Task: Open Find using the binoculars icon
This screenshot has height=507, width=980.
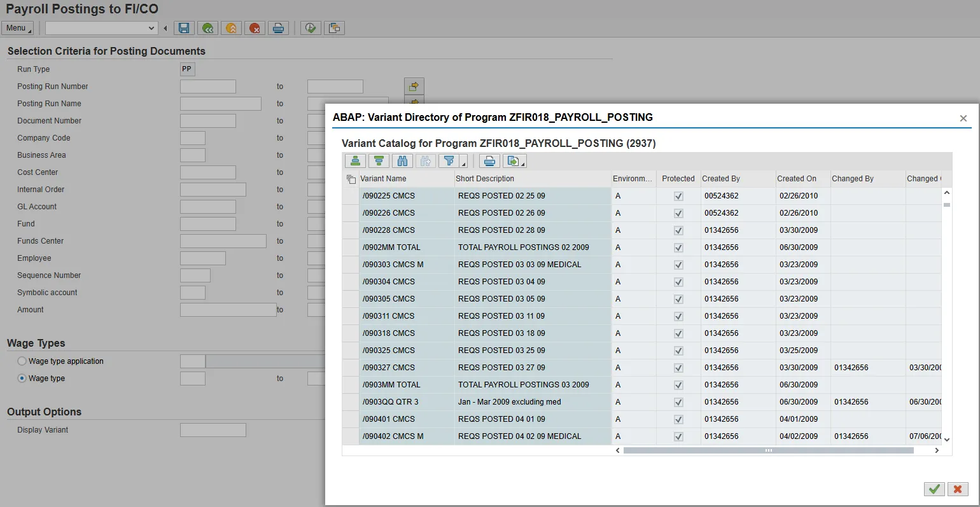Action: pyautogui.click(x=402, y=161)
